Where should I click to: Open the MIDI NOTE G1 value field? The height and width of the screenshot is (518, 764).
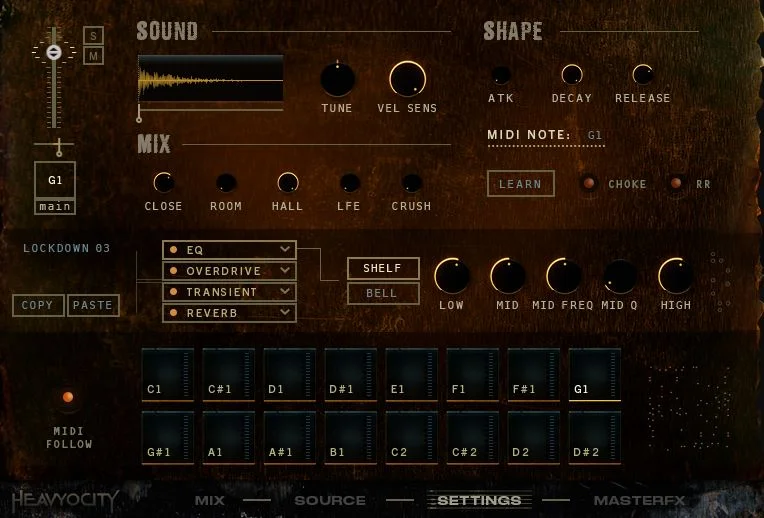[x=594, y=135]
